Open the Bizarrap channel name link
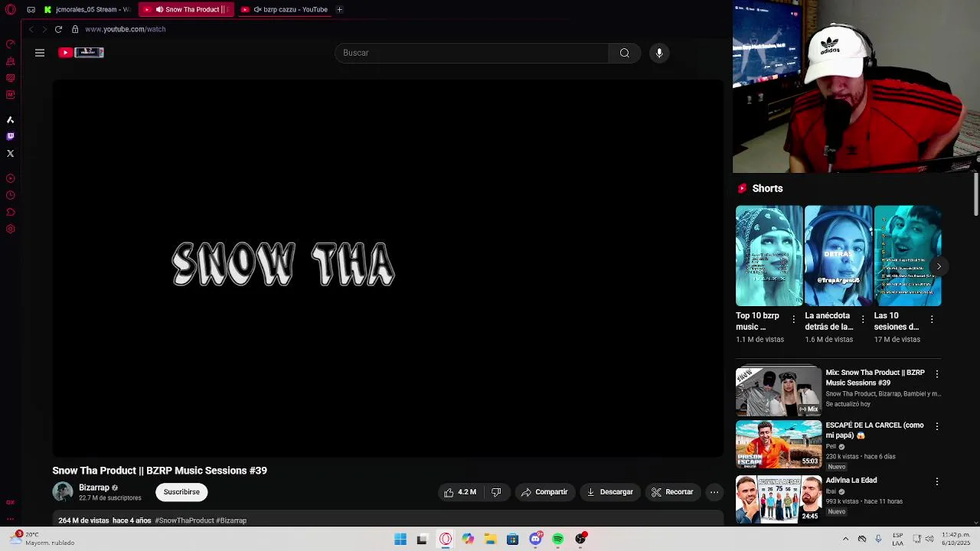The width and height of the screenshot is (980, 551). [94, 487]
